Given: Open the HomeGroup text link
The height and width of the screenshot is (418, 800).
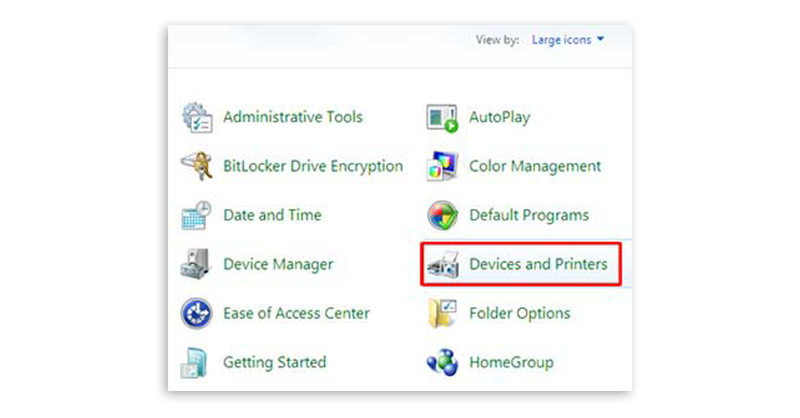Looking at the screenshot, I should pyautogui.click(x=511, y=362).
